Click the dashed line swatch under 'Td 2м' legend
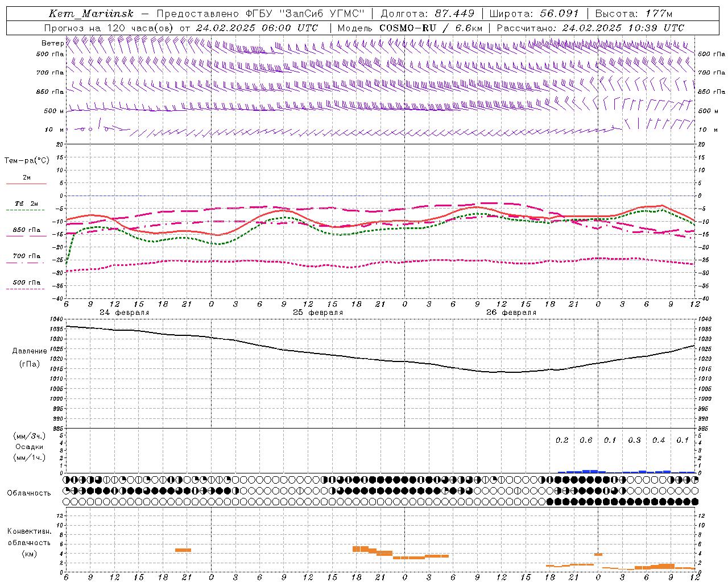This screenshot has height=582, width=728. 26,210
